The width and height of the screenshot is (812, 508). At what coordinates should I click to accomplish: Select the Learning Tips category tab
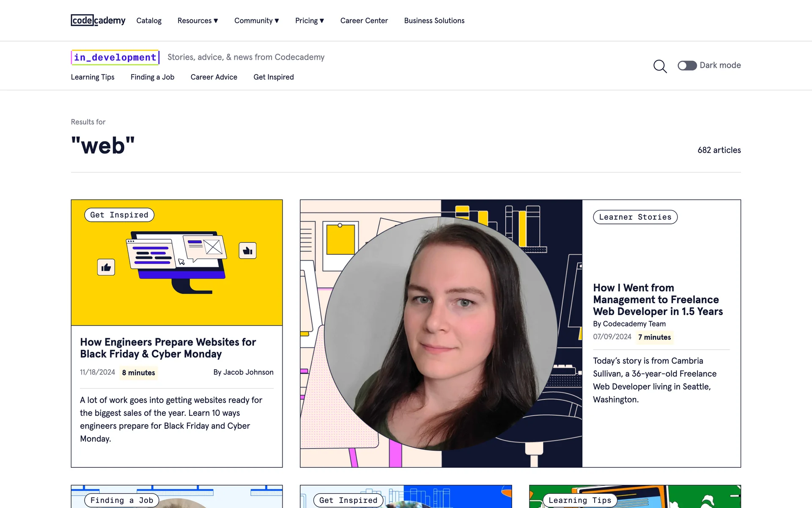coord(93,77)
